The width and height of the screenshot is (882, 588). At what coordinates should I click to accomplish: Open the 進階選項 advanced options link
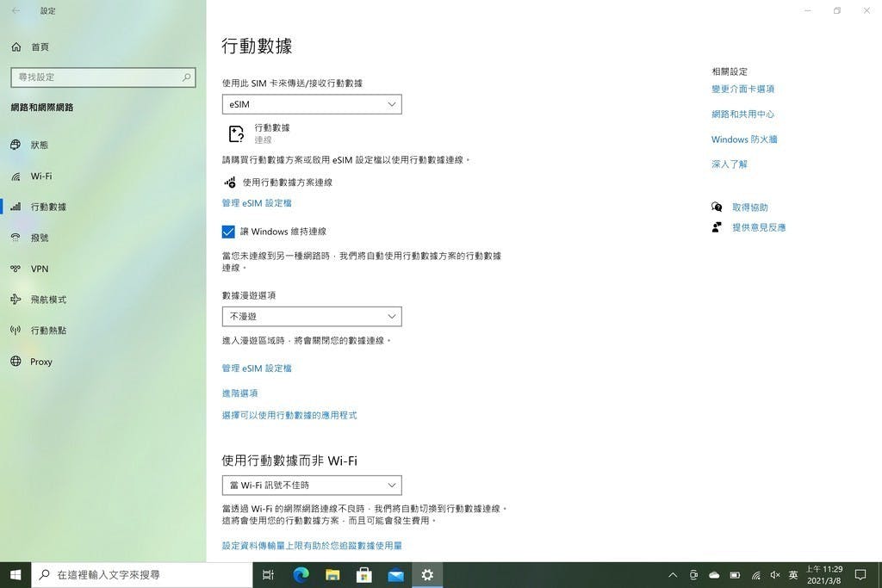[x=239, y=393]
